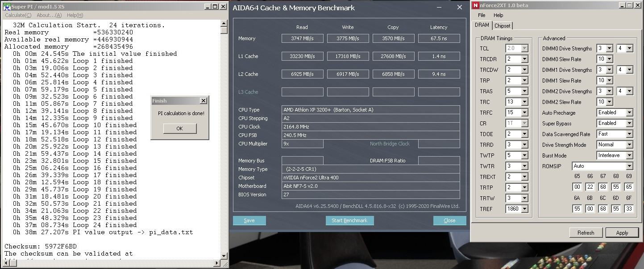Click the AIDA64 Close button

[449, 220]
